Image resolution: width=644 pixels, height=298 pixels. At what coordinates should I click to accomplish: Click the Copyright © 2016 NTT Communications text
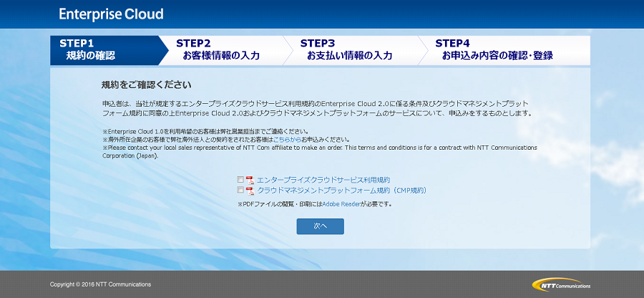pyautogui.click(x=101, y=284)
